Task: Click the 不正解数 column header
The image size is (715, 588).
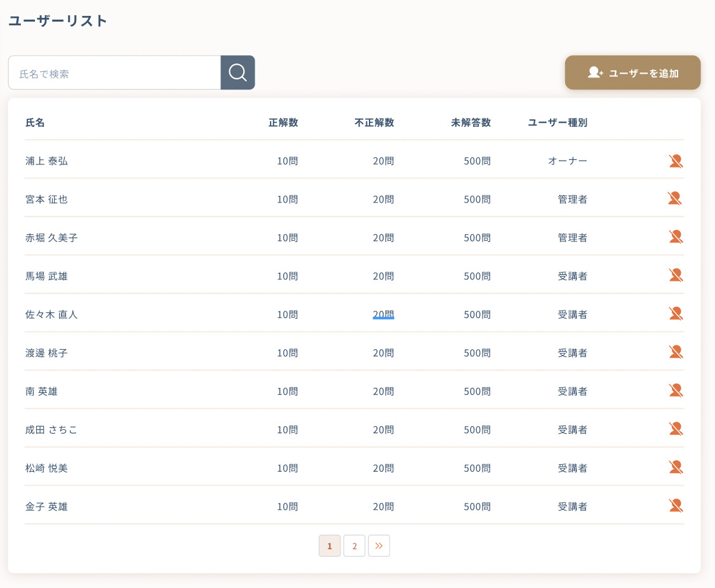Action: pos(375,123)
